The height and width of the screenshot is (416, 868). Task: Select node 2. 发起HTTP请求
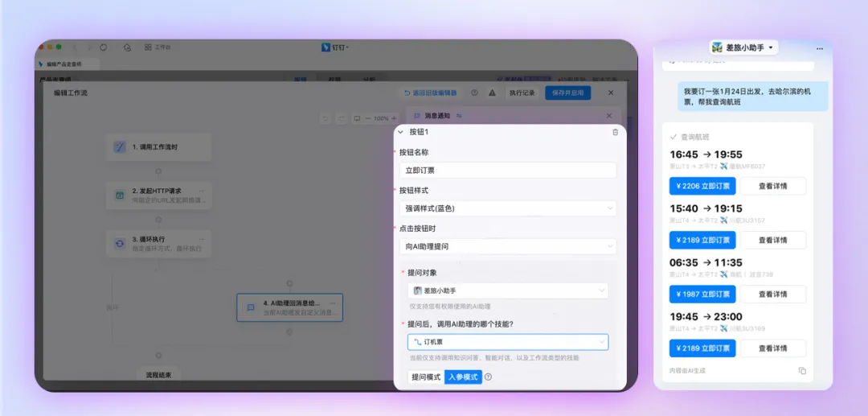159,195
